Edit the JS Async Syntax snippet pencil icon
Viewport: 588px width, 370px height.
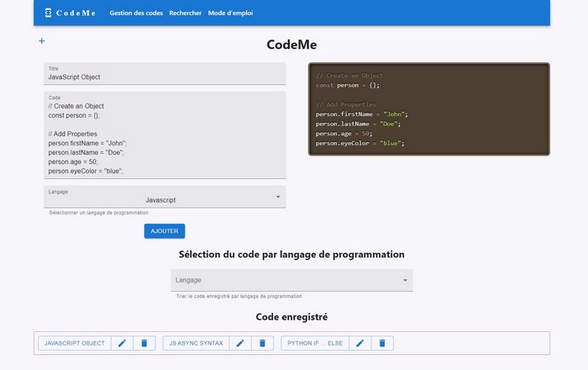[x=240, y=343]
